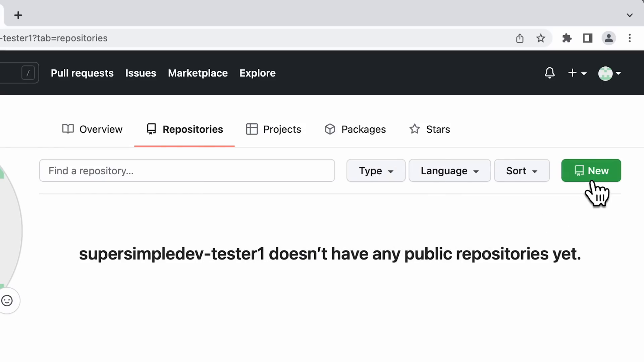This screenshot has width=644, height=362.
Task: Open user avatar account menu
Action: point(609,73)
